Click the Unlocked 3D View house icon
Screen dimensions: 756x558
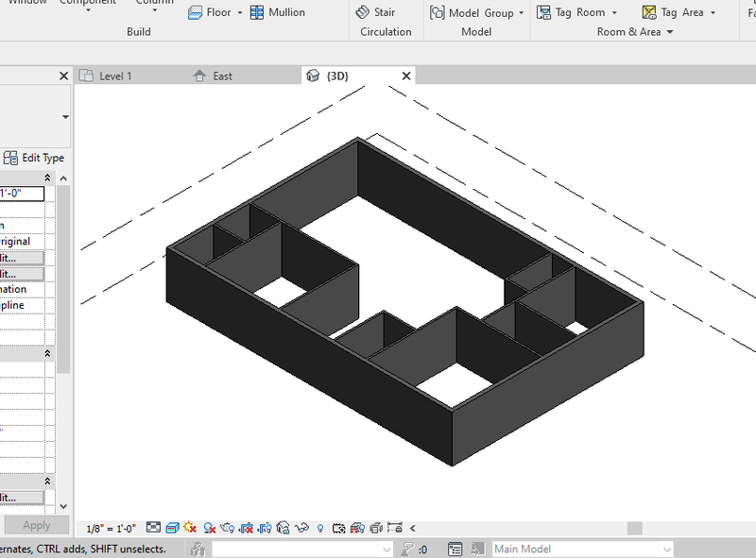tap(283, 529)
